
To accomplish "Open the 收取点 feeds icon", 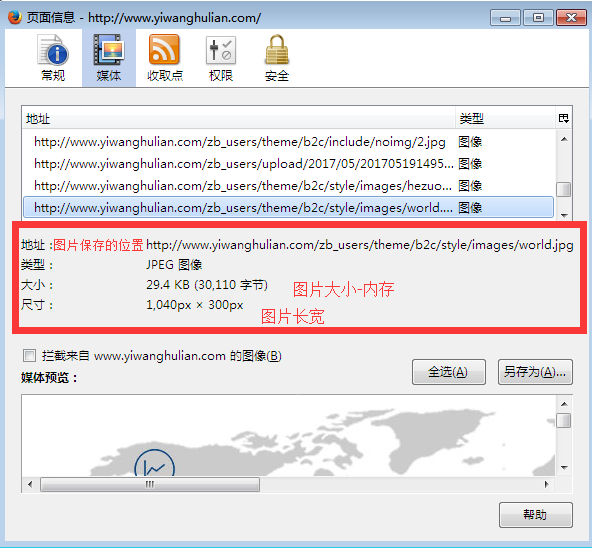I will point(165,57).
